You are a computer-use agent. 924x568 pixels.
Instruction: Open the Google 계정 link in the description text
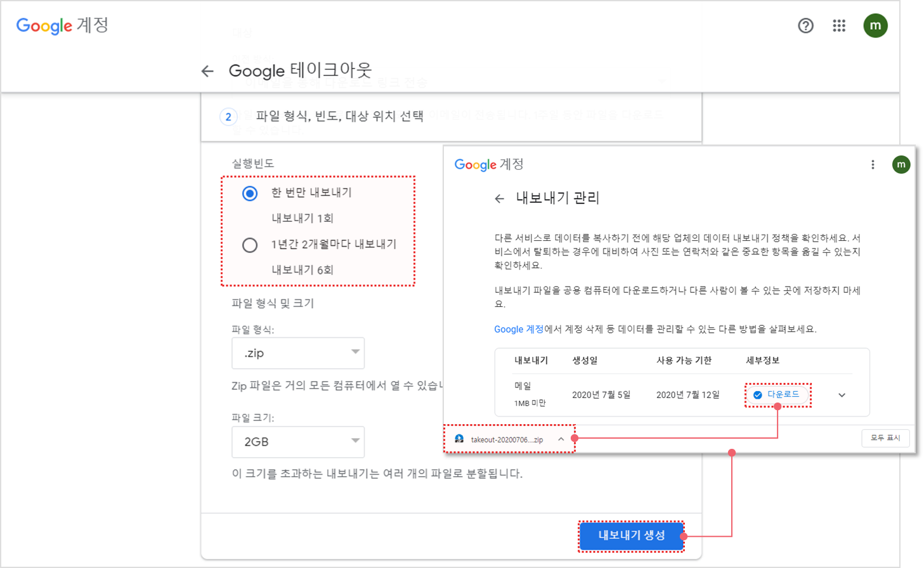[518, 330]
